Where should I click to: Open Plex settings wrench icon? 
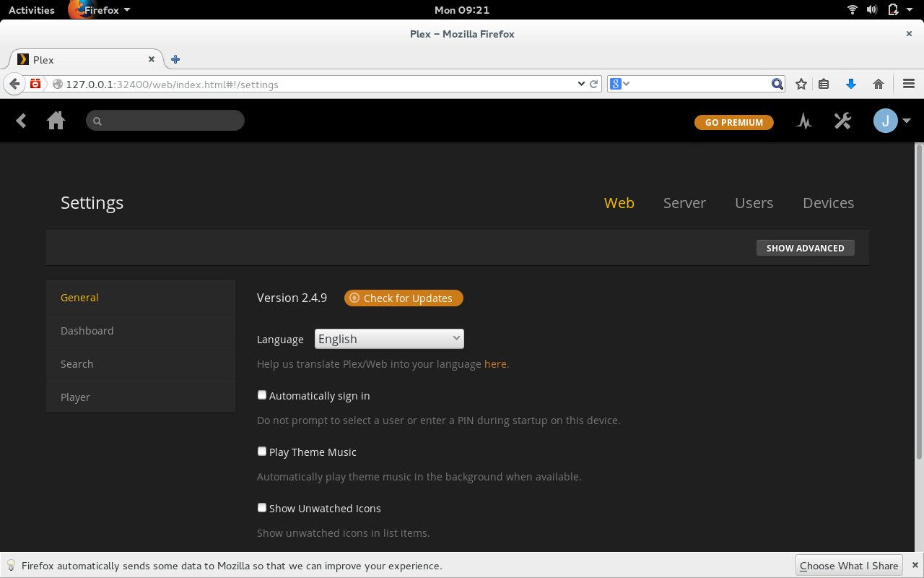point(842,121)
